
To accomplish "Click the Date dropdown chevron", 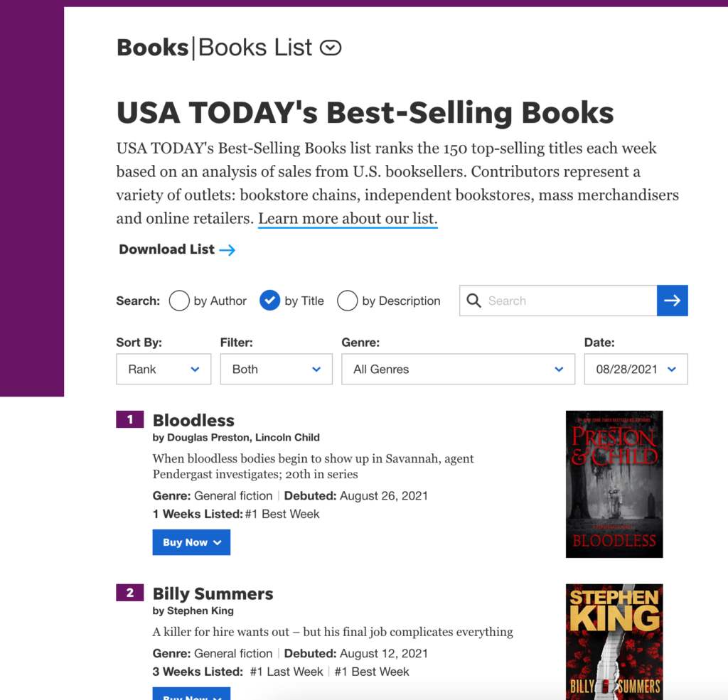I will pyautogui.click(x=671, y=369).
